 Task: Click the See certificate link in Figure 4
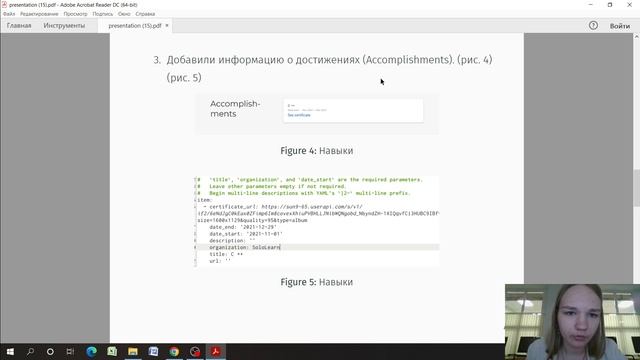[x=299, y=115]
